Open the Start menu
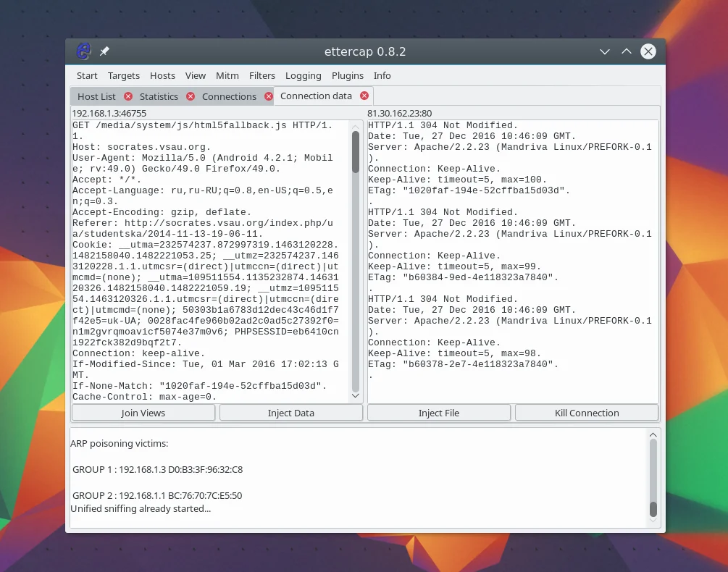Screen dimensions: 728x572 87,75
